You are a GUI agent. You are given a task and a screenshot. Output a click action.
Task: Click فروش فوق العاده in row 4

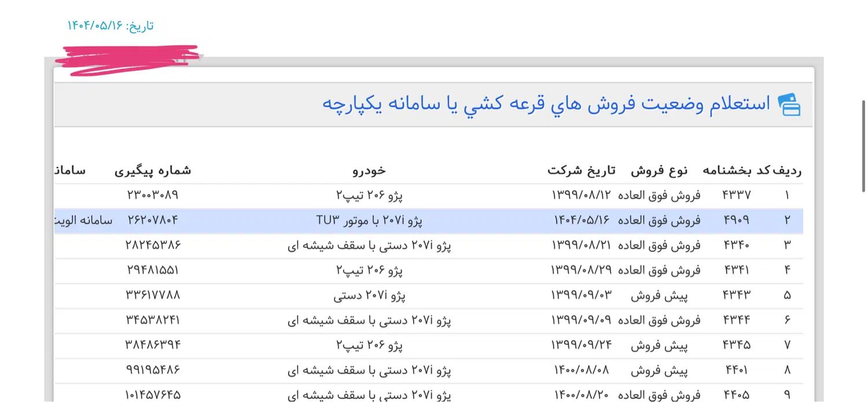click(x=659, y=270)
